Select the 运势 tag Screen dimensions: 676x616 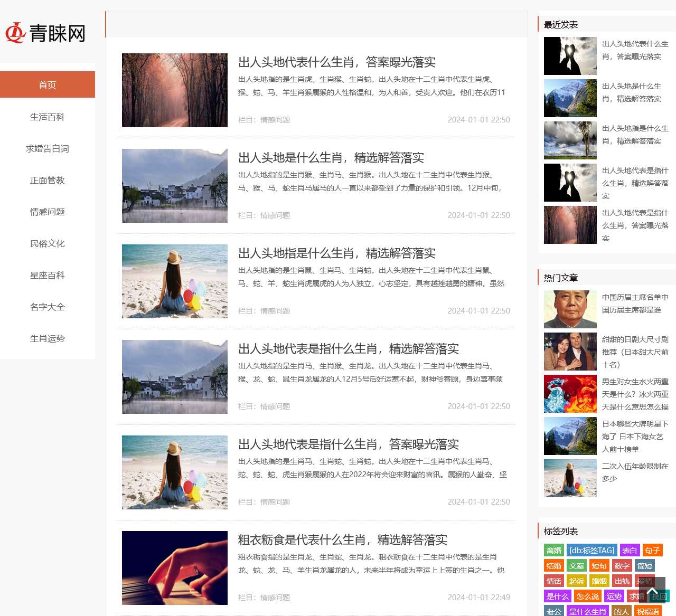[614, 596]
